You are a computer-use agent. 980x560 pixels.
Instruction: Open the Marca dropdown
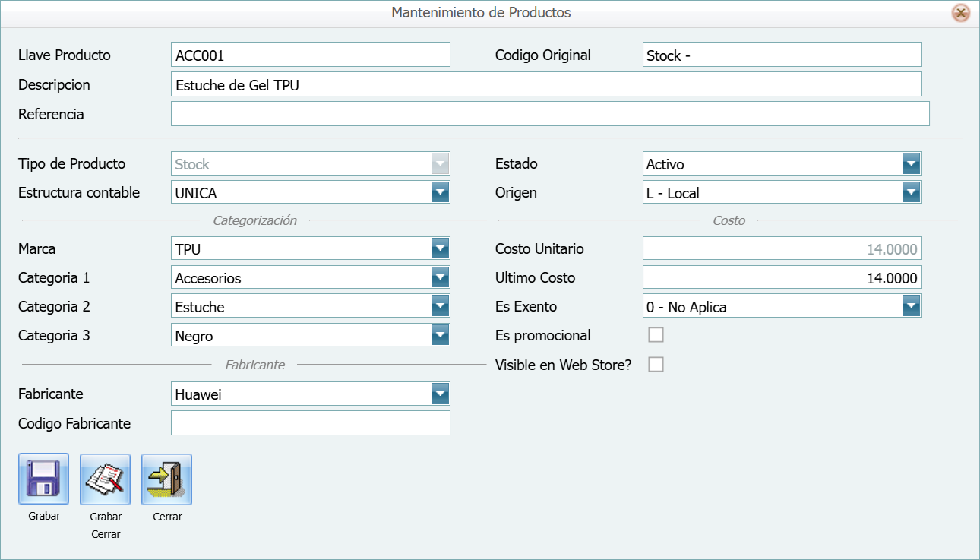pyautogui.click(x=440, y=249)
